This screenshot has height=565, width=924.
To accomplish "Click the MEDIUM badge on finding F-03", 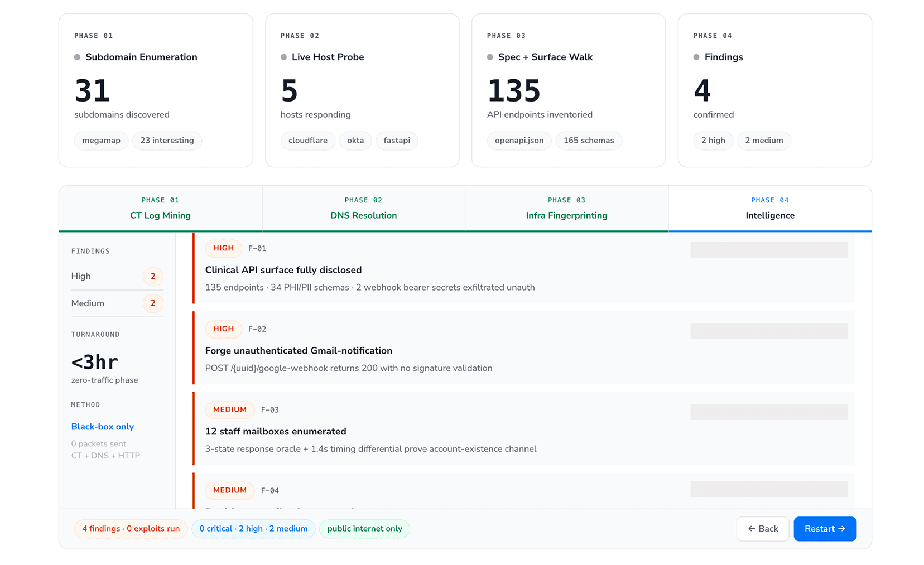I will [x=230, y=410].
